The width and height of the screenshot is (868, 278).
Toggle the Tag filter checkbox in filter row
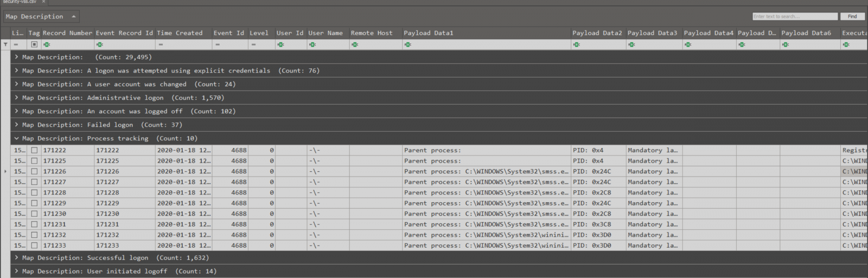click(34, 44)
